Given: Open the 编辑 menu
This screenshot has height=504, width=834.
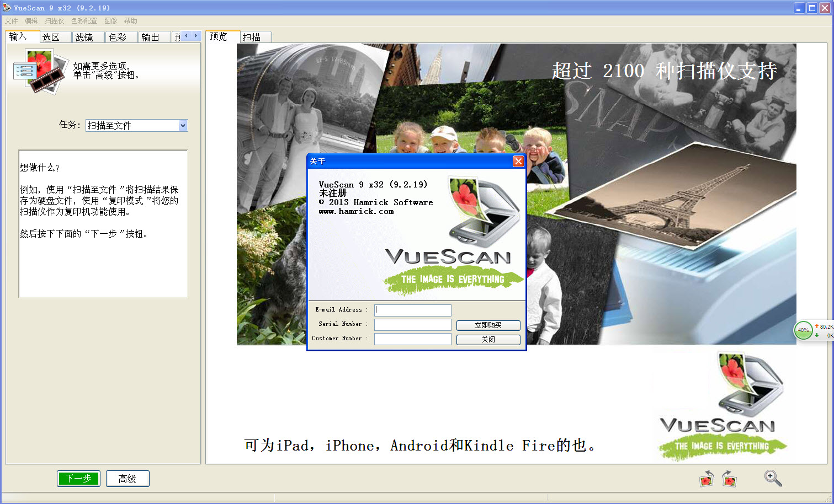Looking at the screenshot, I should [31, 21].
